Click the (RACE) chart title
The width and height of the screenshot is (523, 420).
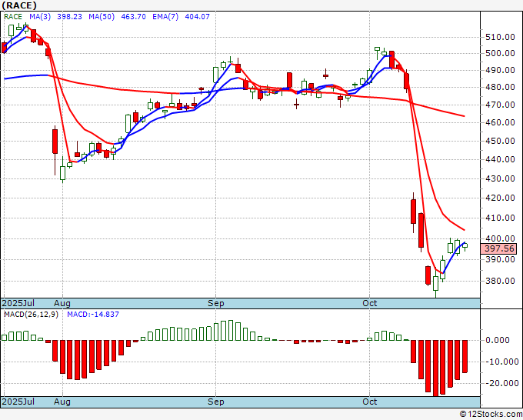tap(19, 5)
